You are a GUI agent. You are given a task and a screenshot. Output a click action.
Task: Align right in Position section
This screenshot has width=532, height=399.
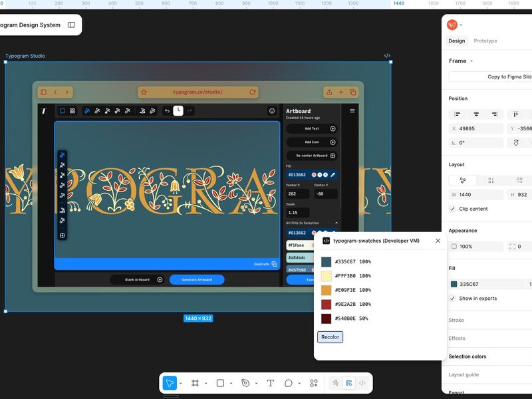pyautogui.click(x=495, y=114)
